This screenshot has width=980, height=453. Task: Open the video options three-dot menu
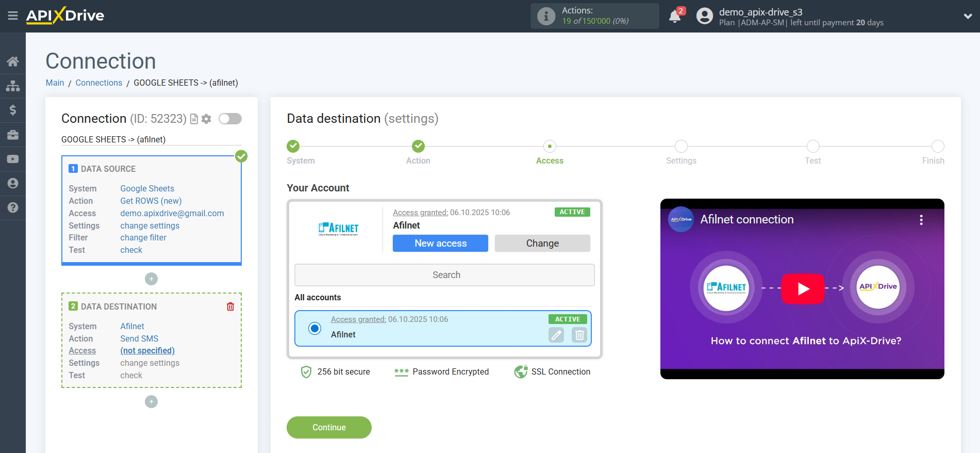pyautogui.click(x=921, y=220)
